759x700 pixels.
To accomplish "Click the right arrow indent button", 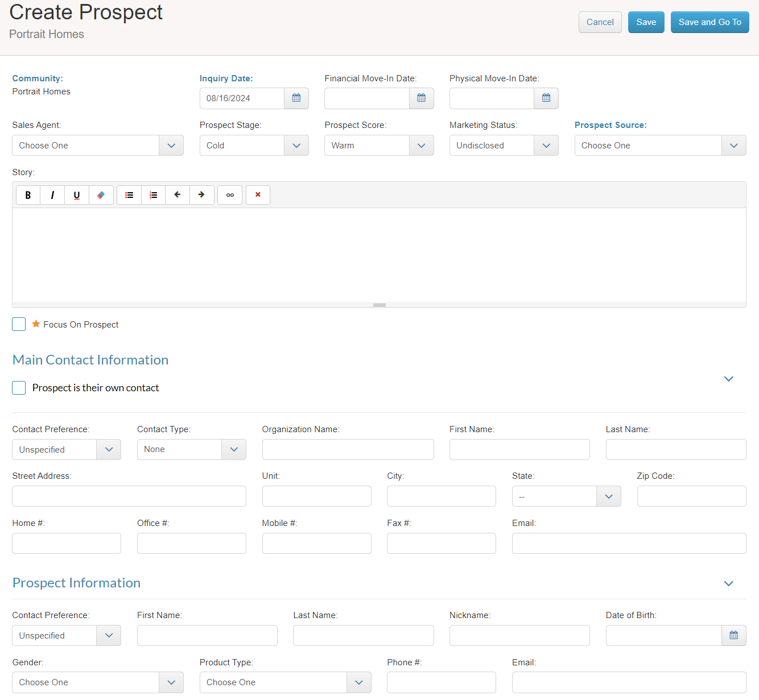I will click(x=202, y=195).
